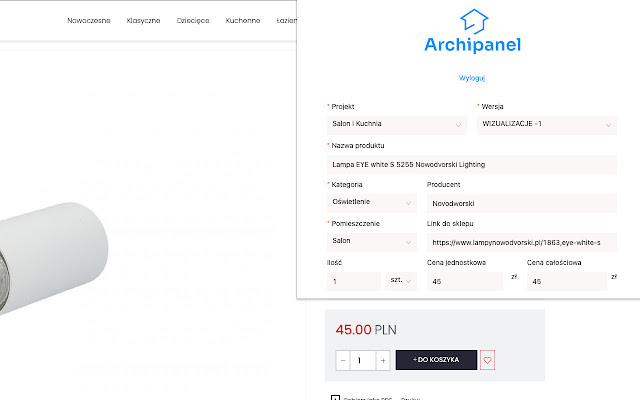This screenshot has width=640, height=400.
Task: Click the Cena całościowa total field
Action: [x=567, y=281]
